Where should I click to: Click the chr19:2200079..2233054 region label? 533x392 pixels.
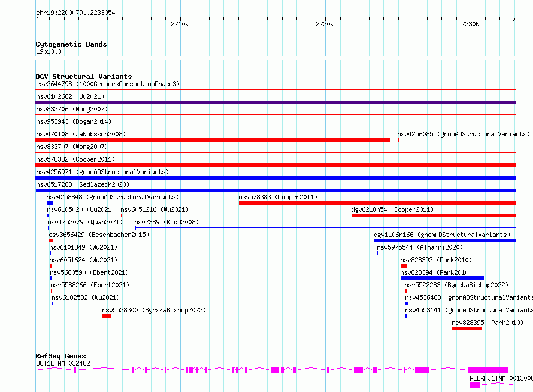coord(75,13)
